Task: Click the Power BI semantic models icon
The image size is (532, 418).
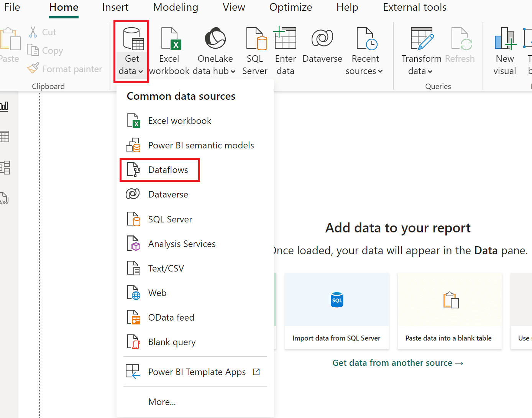Action: pos(133,145)
